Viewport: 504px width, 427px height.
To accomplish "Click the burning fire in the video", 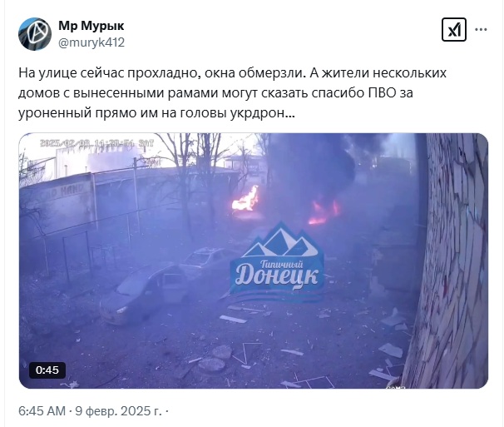I will tap(245, 200).
